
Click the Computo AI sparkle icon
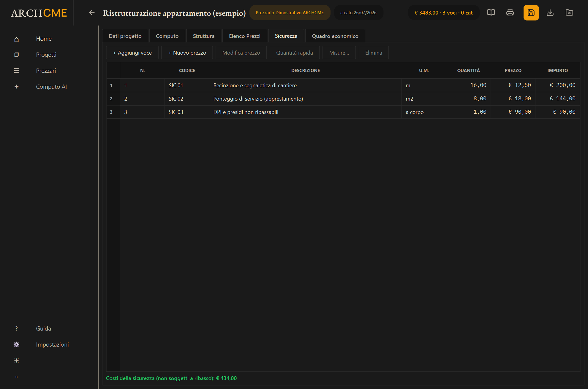pyautogui.click(x=17, y=87)
